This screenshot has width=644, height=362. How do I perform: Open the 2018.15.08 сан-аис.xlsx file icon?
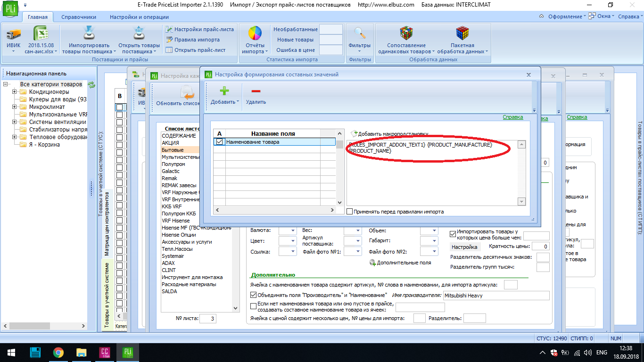click(x=41, y=34)
